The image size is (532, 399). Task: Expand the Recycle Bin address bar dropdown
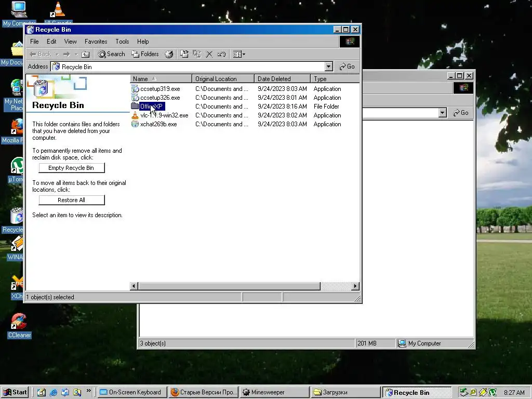tap(328, 66)
